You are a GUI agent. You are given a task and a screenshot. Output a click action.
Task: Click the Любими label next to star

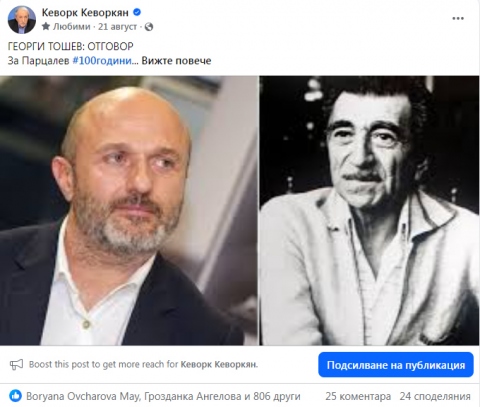click(x=71, y=27)
